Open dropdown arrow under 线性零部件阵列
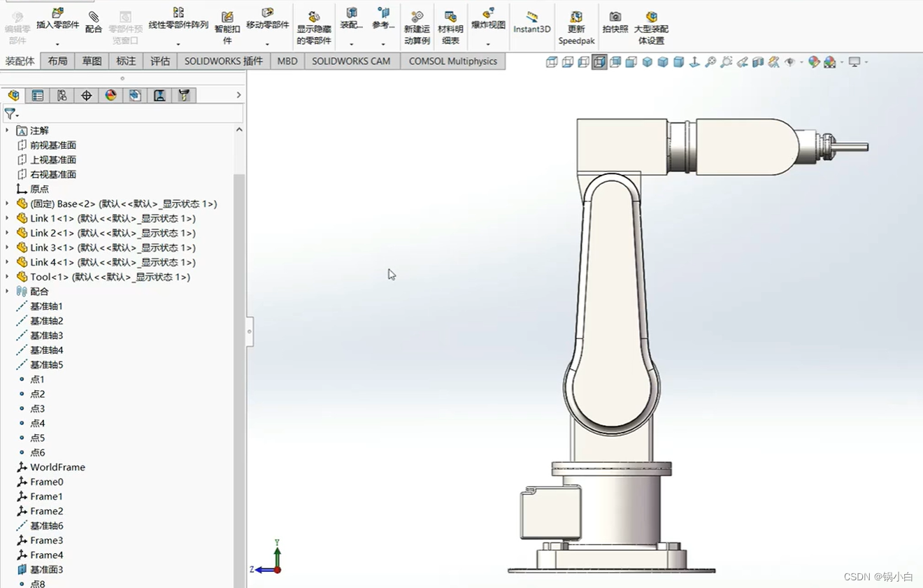923x588 pixels. pos(178,44)
